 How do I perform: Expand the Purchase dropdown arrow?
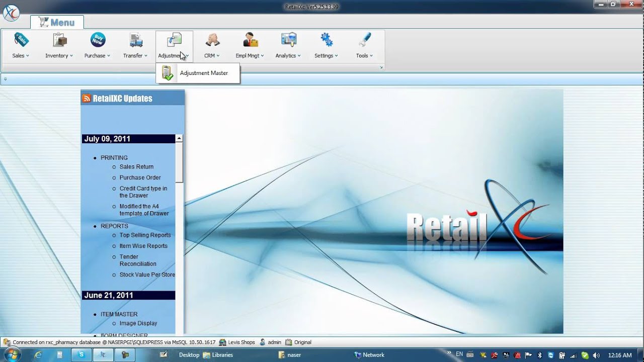pos(108,56)
